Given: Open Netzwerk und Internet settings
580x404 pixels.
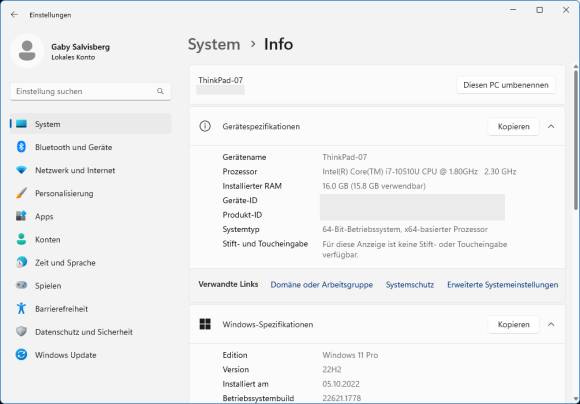Looking at the screenshot, I should point(91,170).
